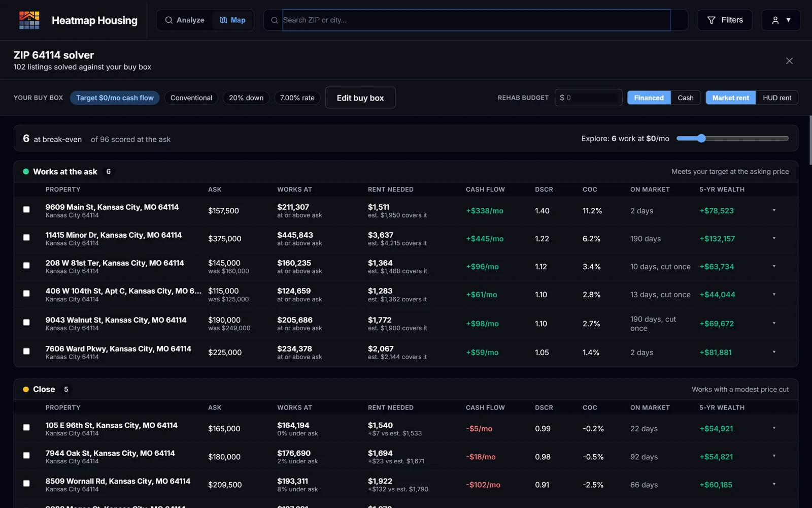Choose Market rent option
The image size is (812, 508).
coord(730,98)
